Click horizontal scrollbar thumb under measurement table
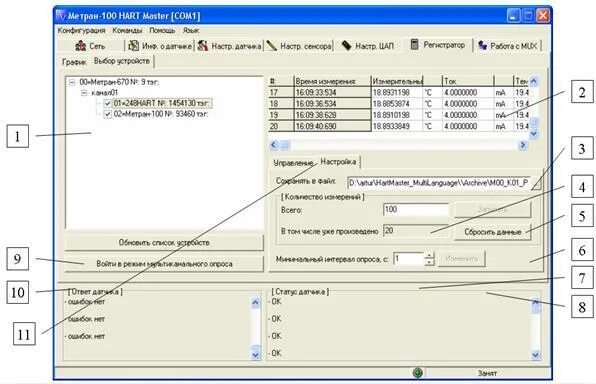Viewport: 596px width, 384px height. [x=285, y=144]
